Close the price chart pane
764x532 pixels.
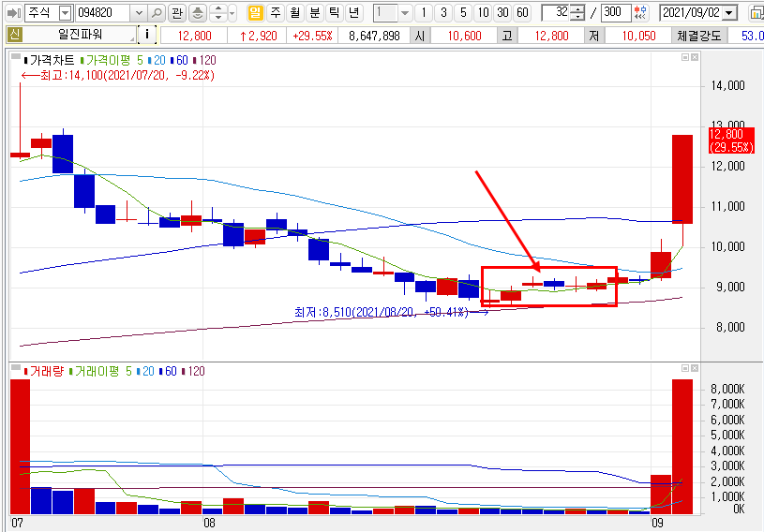pos(695,57)
